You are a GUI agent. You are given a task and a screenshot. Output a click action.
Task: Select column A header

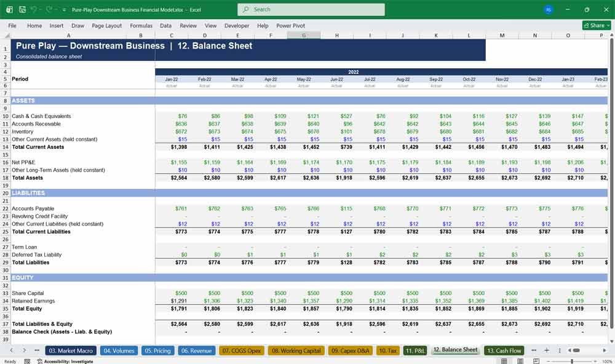(x=68, y=36)
